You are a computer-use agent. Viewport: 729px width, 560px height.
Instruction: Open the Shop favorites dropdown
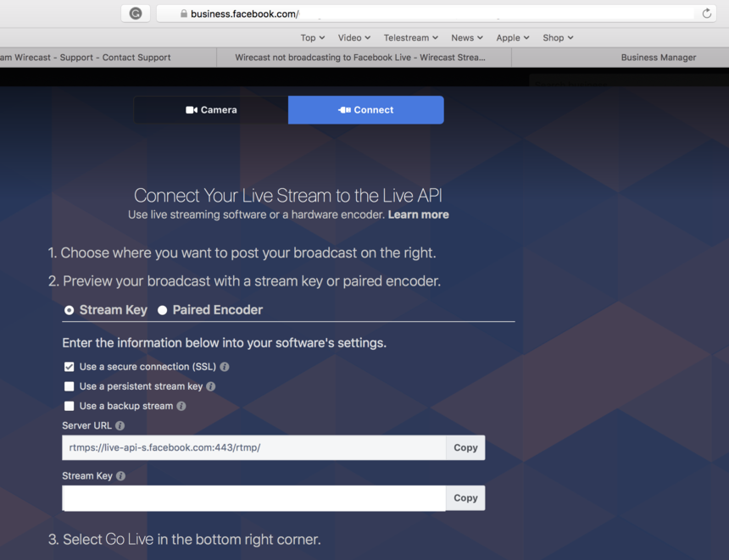coord(558,37)
